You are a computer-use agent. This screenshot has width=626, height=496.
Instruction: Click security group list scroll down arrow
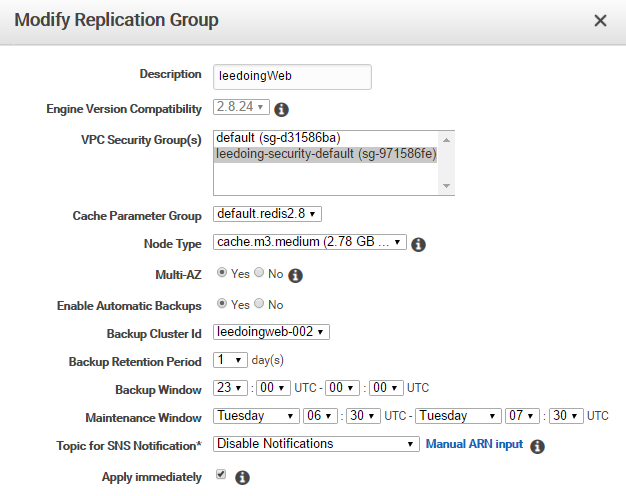446,186
